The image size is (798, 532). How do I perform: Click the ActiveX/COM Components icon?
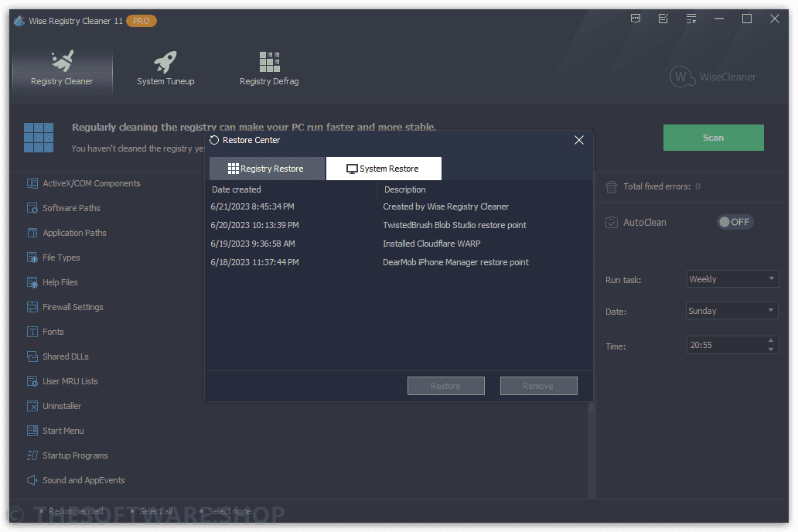(32, 183)
